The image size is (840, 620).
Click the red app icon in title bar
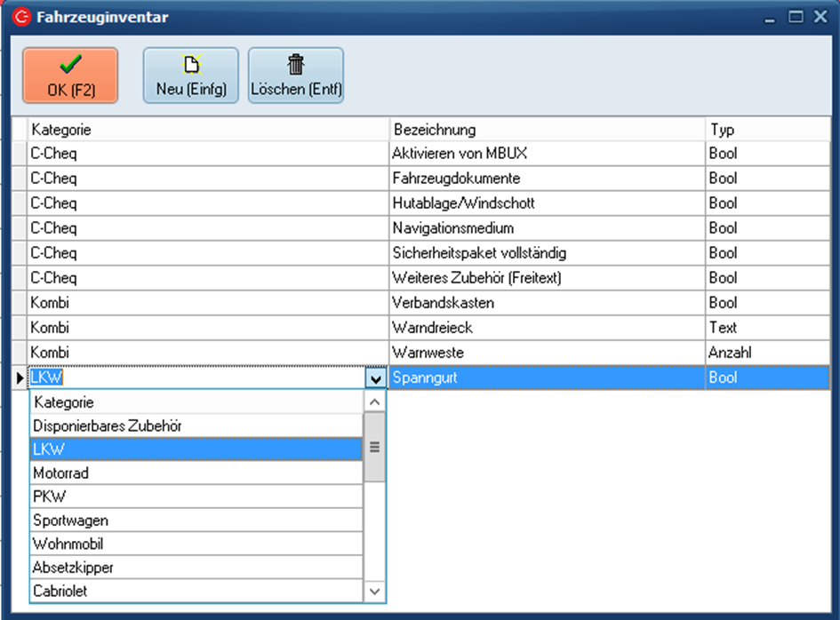(x=21, y=17)
